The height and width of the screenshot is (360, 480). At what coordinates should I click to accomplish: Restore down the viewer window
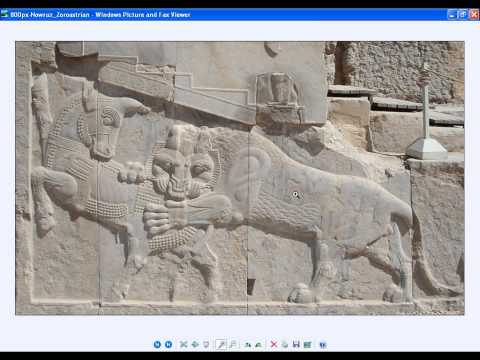pos(463,14)
